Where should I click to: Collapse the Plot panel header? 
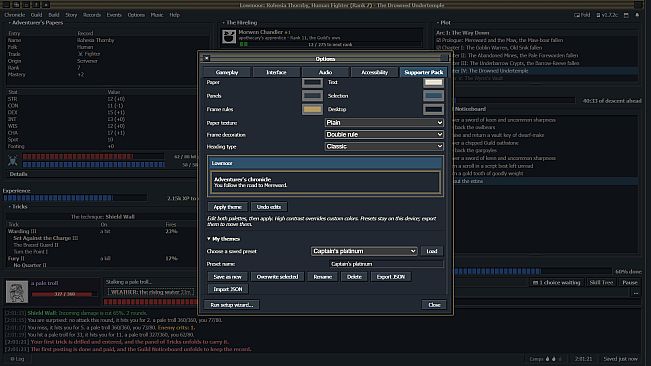444,23
